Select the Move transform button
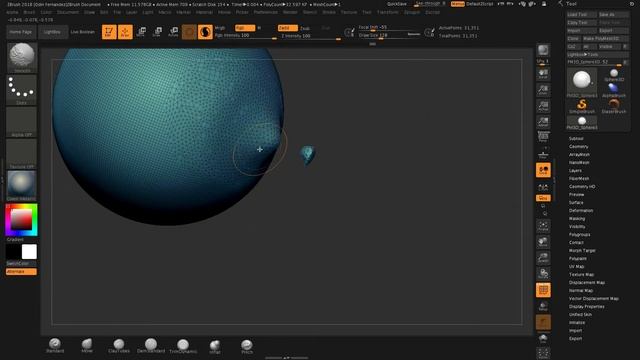 [141, 32]
